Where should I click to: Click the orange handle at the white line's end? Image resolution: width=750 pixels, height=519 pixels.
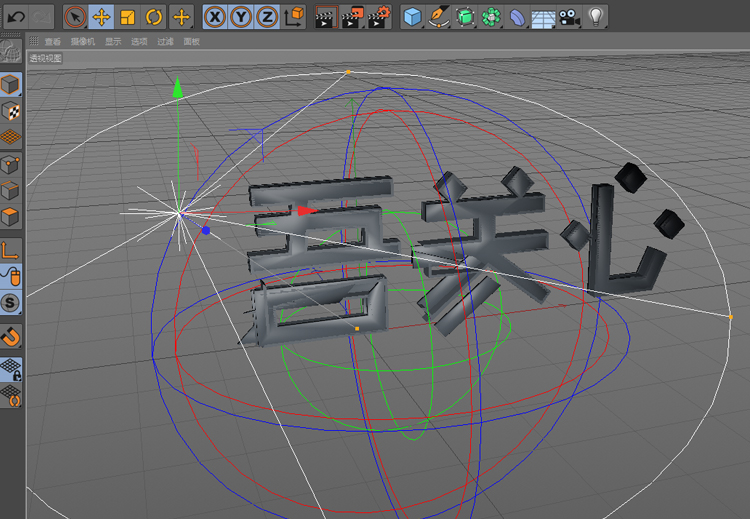(x=730, y=317)
